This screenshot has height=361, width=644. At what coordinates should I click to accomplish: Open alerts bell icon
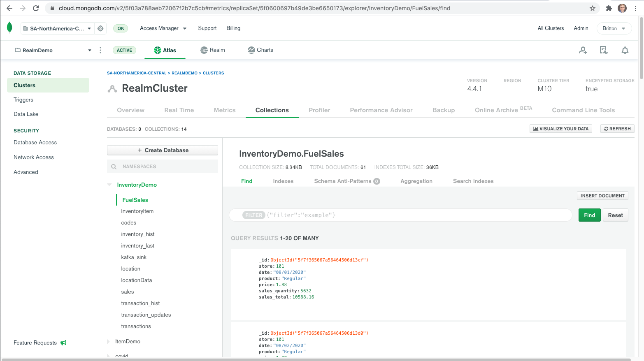click(625, 50)
